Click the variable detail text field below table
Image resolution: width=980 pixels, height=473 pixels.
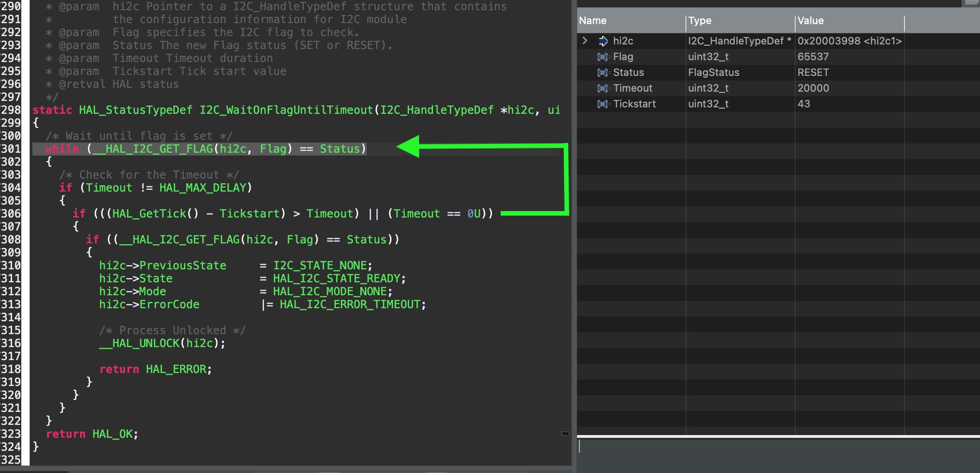pos(778,446)
